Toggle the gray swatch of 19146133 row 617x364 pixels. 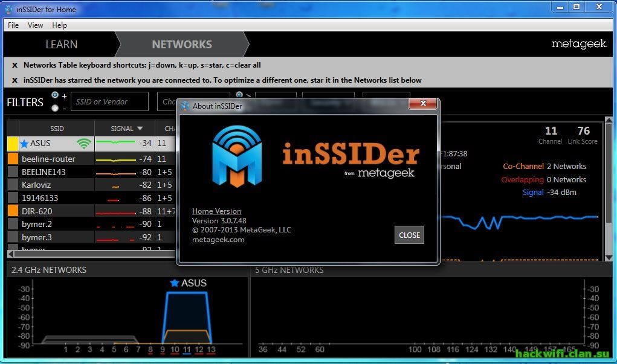click(13, 198)
